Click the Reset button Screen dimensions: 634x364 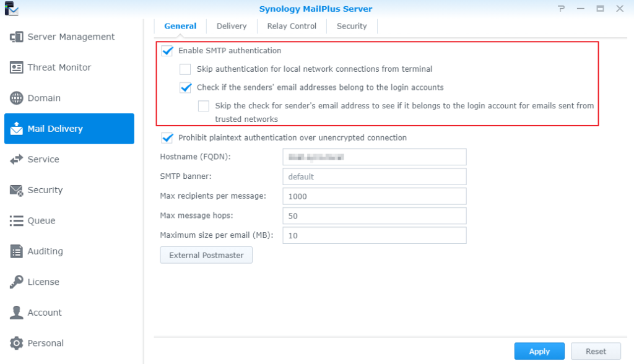tap(596, 352)
